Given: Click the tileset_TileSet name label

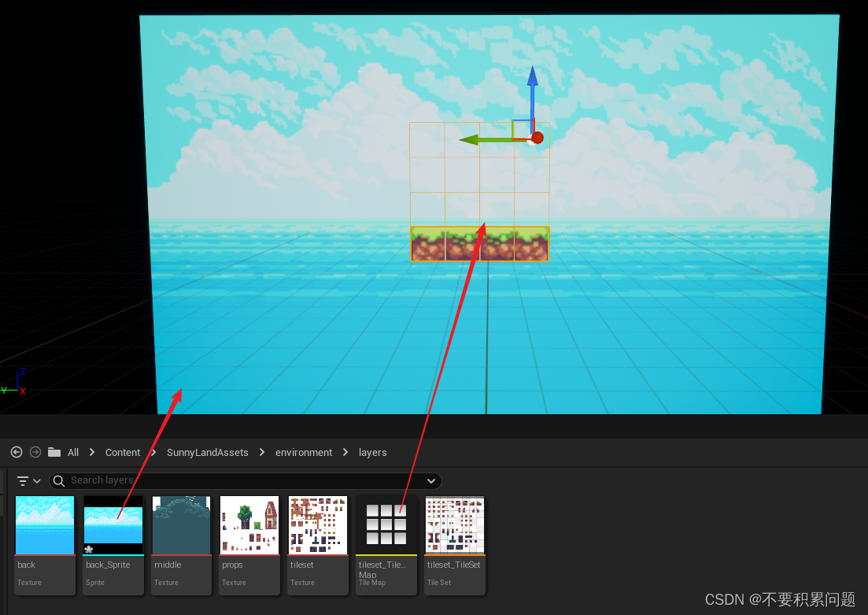Looking at the screenshot, I should (454, 565).
